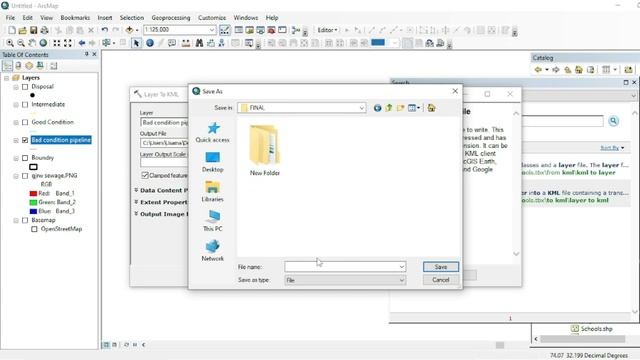
Task: Create new folder icon in Save As
Action: (400, 108)
